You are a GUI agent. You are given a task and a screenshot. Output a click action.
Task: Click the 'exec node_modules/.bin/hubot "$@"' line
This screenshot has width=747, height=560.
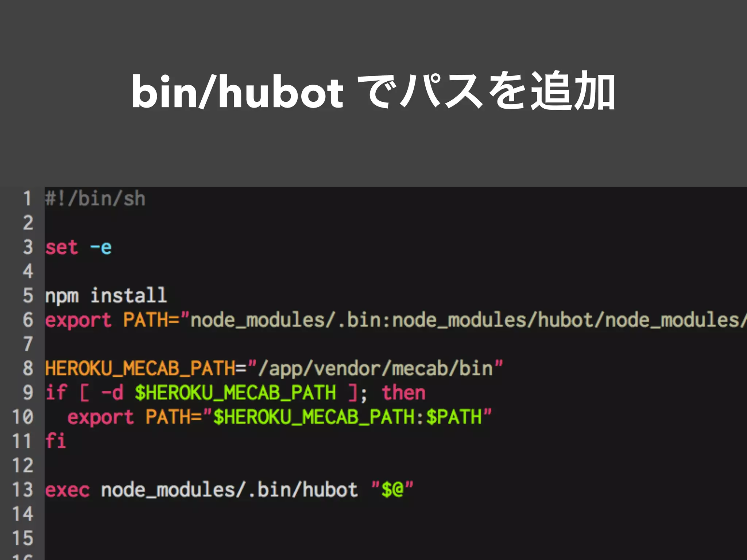click(229, 489)
